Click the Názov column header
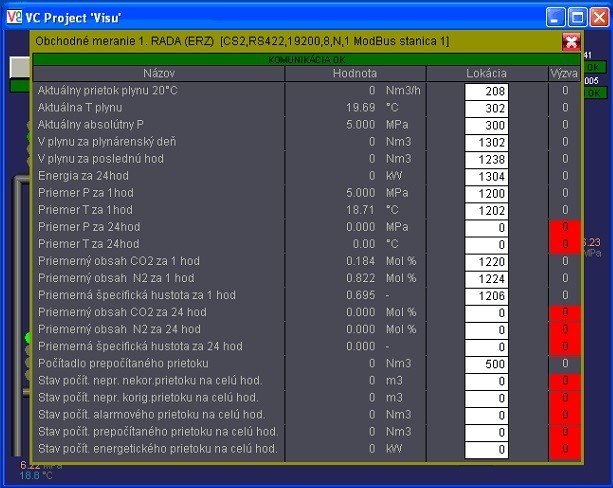 click(159, 74)
